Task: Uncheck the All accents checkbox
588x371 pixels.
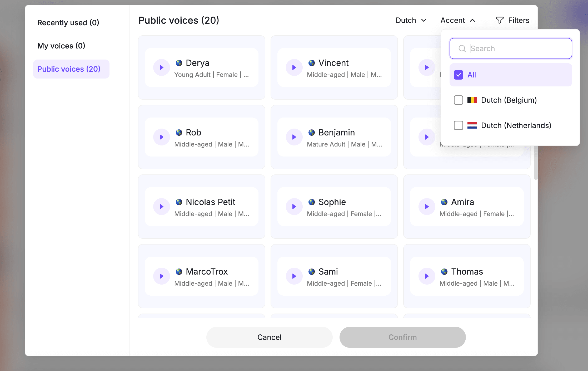Action: point(458,75)
